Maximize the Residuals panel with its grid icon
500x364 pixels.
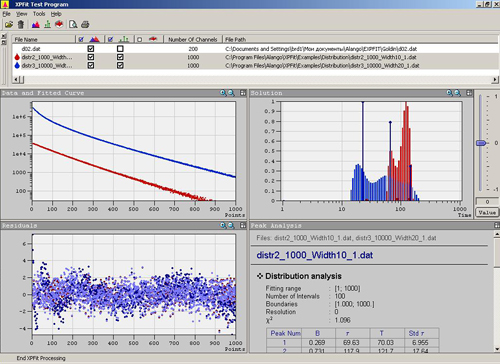[243, 225]
